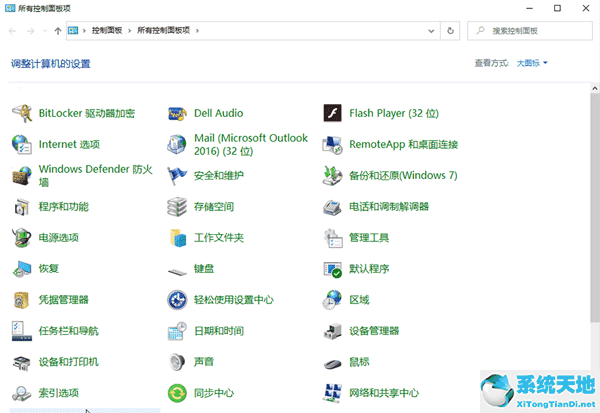
Task: Open the Windows Defender 防火墙 icon
Action: tap(22, 176)
